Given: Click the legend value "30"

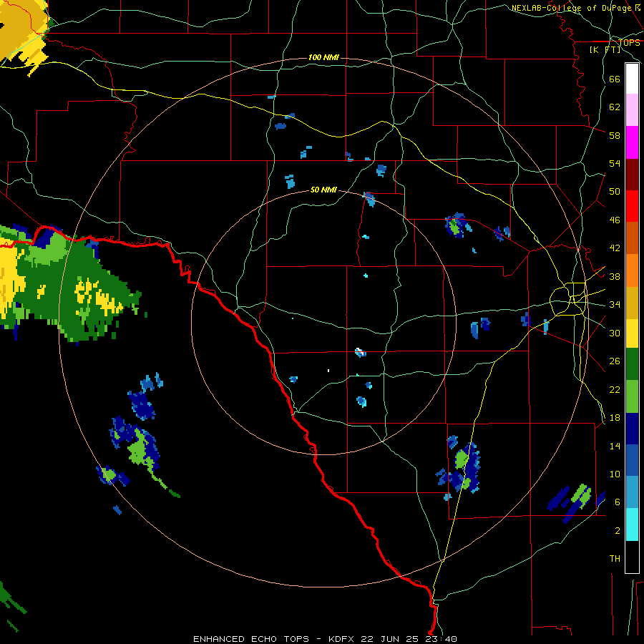Looking at the screenshot, I should (x=615, y=333).
